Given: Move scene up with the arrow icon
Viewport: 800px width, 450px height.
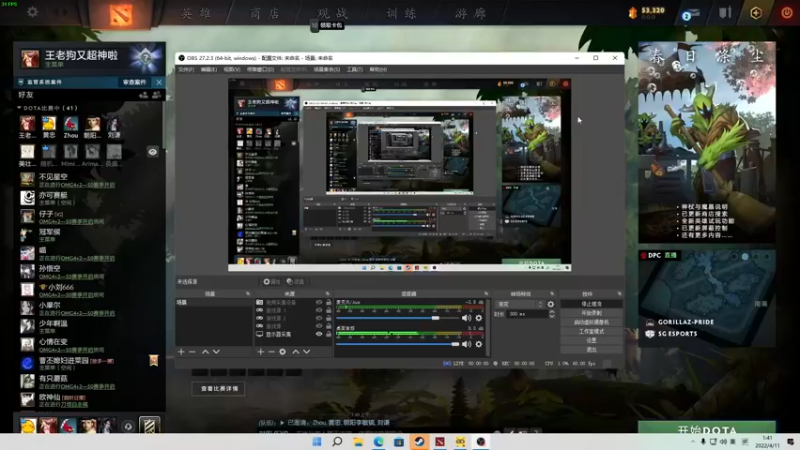Looking at the screenshot, I should coord(205,352).
